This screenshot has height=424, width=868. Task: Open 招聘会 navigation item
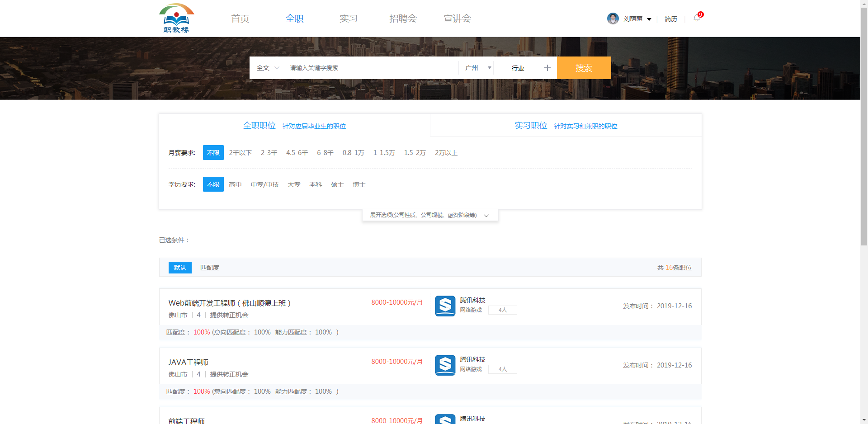(403, 19)
